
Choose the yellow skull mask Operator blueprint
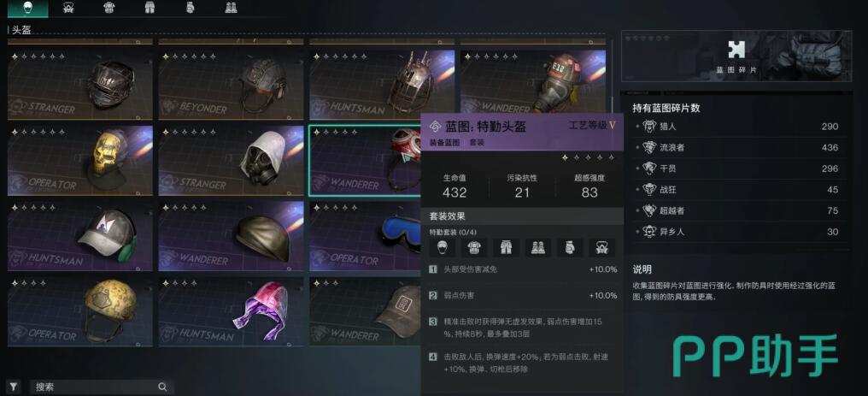(x=80, y=161)
